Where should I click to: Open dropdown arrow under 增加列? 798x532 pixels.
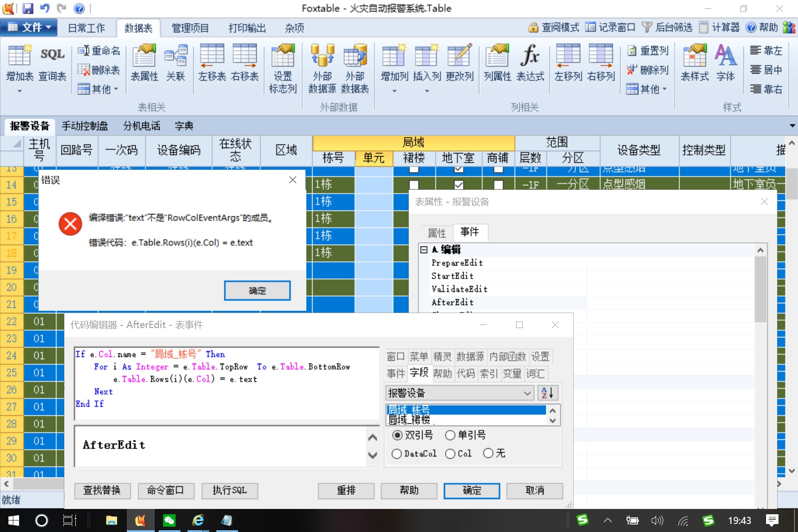[x=394, y=91]
